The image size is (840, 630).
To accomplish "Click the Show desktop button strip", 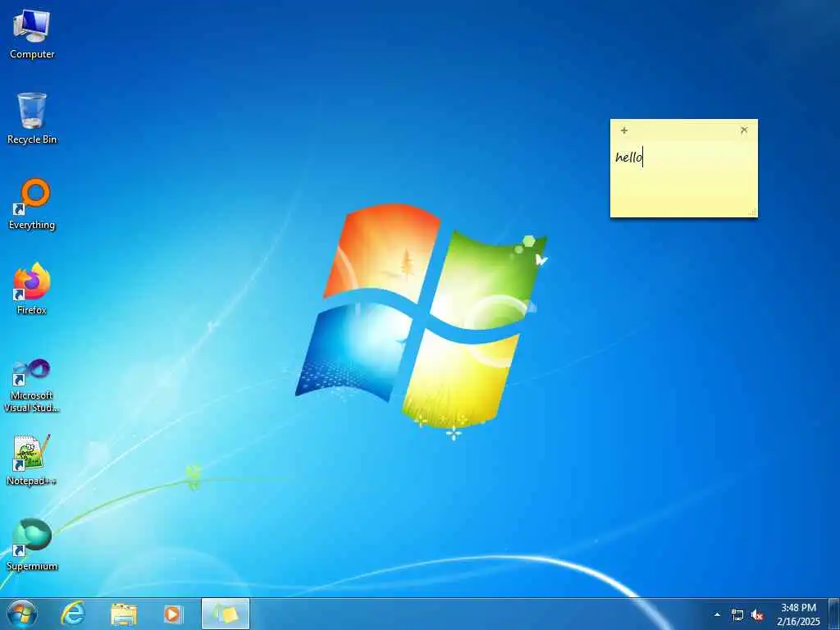I will click(834, 614).
